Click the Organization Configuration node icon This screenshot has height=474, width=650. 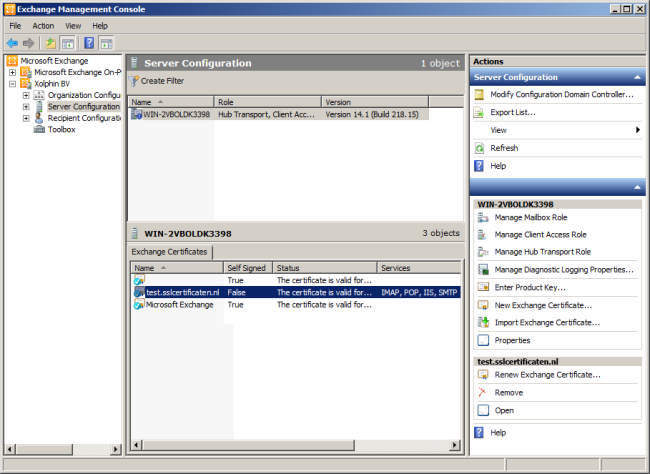point(39,95)
